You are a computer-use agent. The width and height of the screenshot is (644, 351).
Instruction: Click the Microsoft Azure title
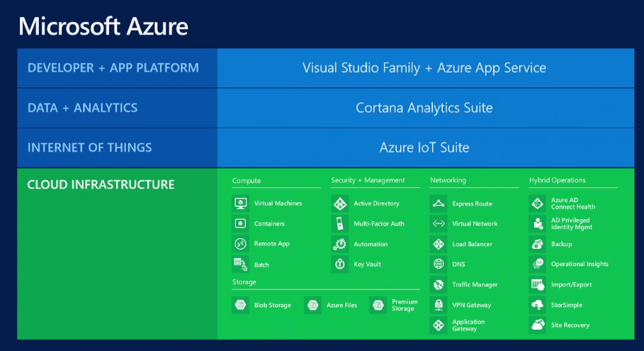pos(103,26)
